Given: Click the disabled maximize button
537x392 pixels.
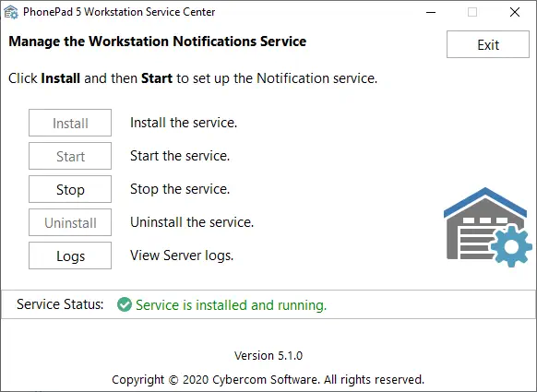Looking at the screenshot, I should [x=472, y=12].
